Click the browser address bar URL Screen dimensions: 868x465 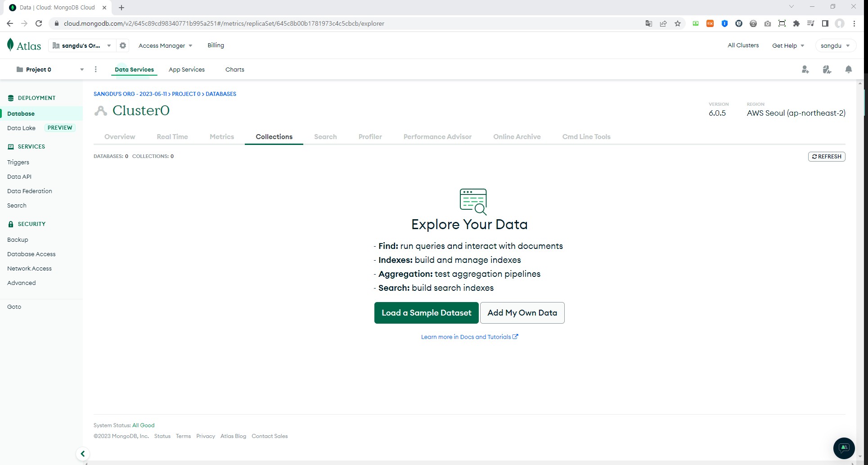(x=224, y=23)
